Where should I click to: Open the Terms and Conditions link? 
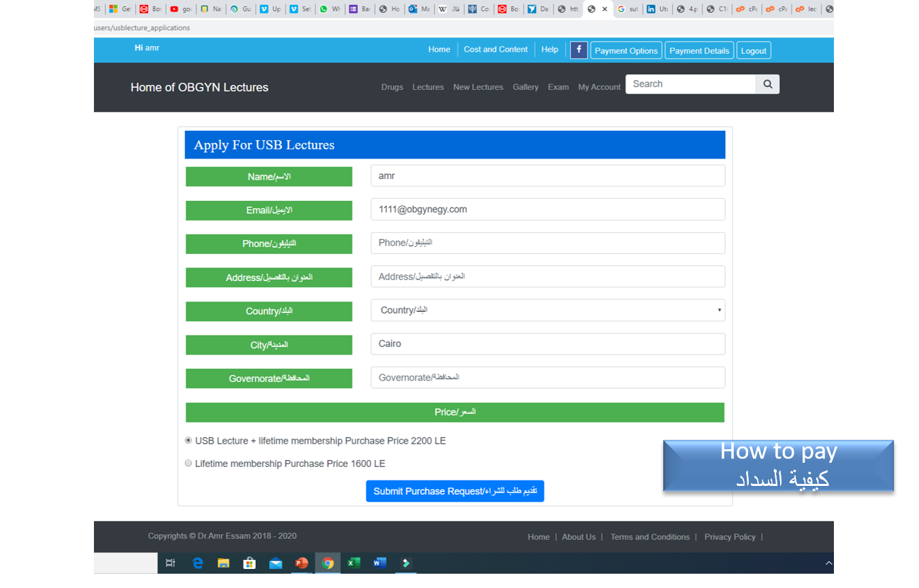649,537
